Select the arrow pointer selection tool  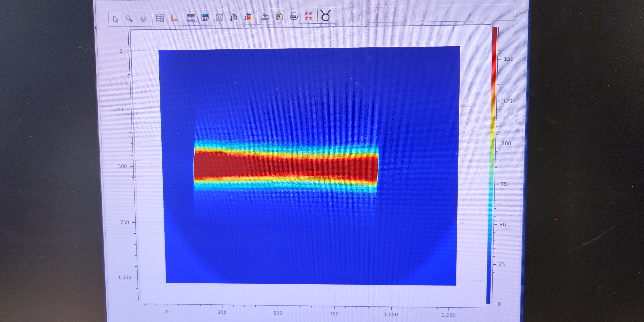click(x=115, y=19)
